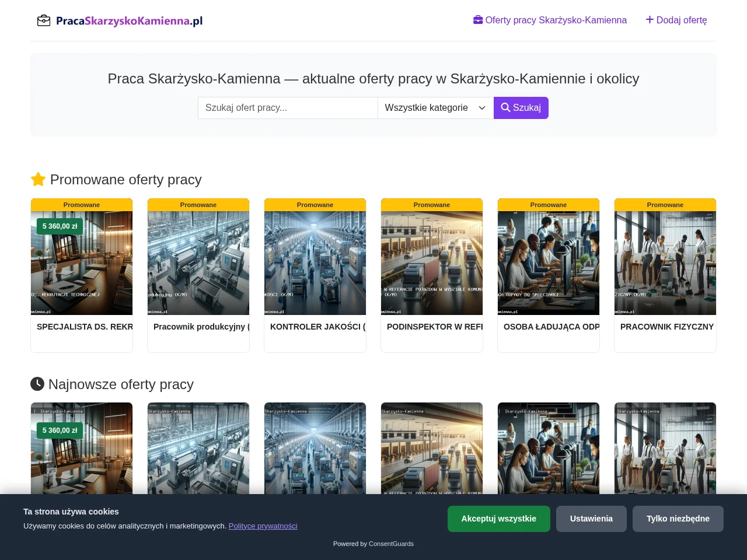Open promoted SPECJALISTA DS. REKR job image
747x560 pixels.
pos(82,263)
